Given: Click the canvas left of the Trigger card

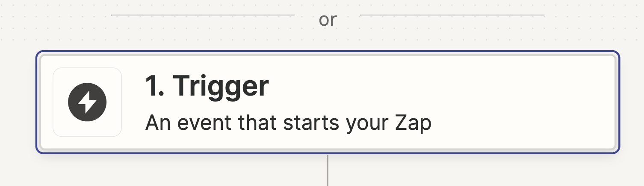Looking at the screenshot, I should [17, 102].
